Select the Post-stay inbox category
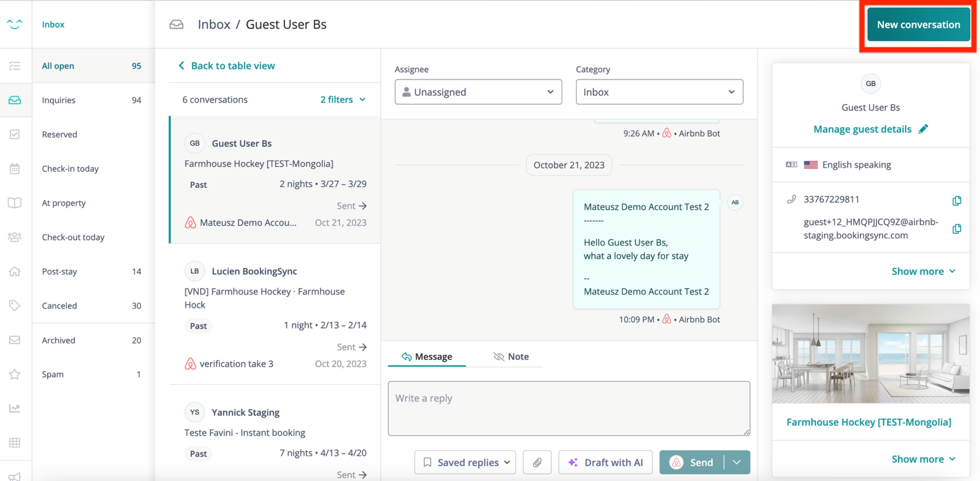The image size is (980, 481). coord(60,271)
